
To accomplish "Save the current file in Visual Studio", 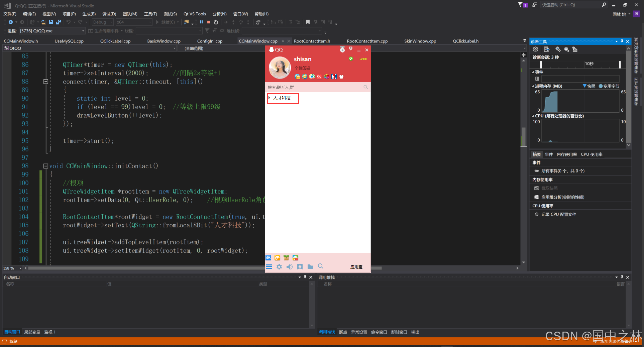I will [51, 22].
